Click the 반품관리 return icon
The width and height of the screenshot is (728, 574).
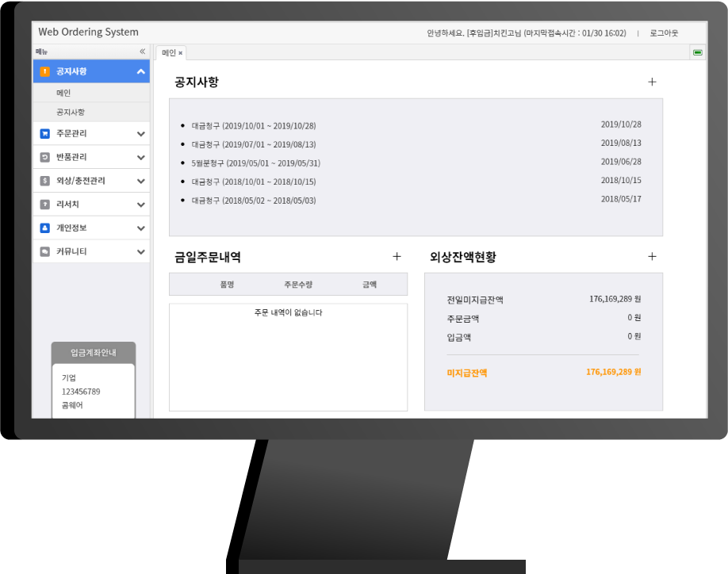coord(44,157)
